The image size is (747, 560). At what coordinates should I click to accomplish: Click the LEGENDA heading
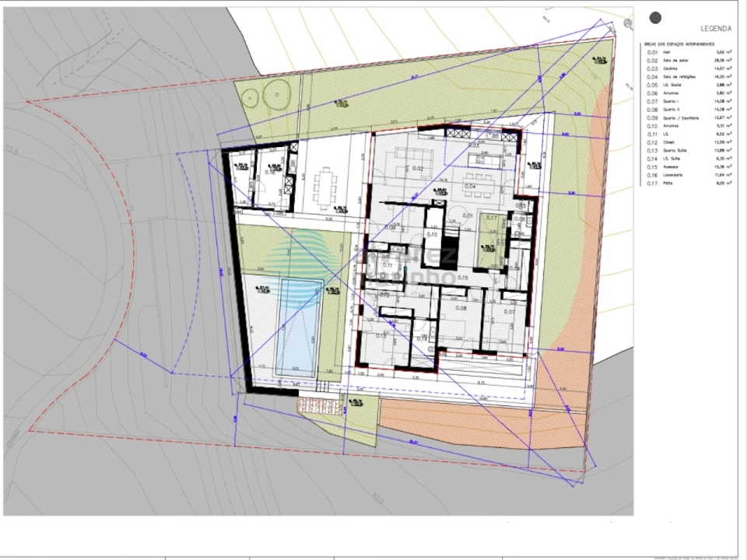(x=715, y=29)
